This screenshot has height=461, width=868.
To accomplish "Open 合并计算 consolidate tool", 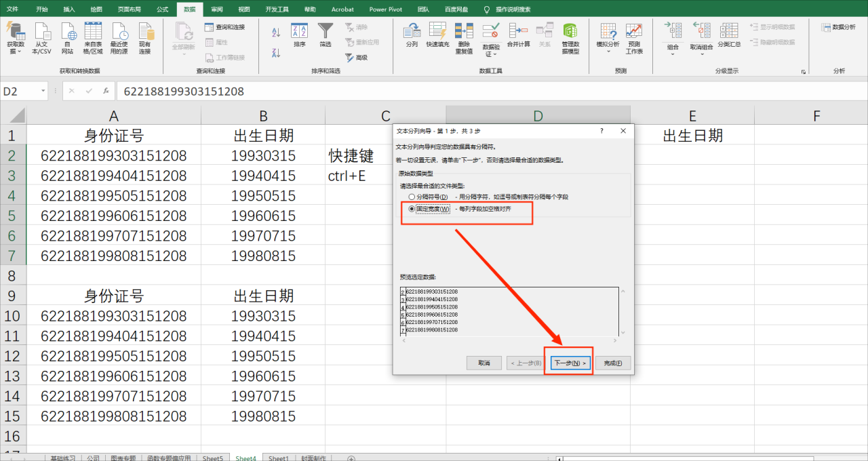I will (518, 35).
